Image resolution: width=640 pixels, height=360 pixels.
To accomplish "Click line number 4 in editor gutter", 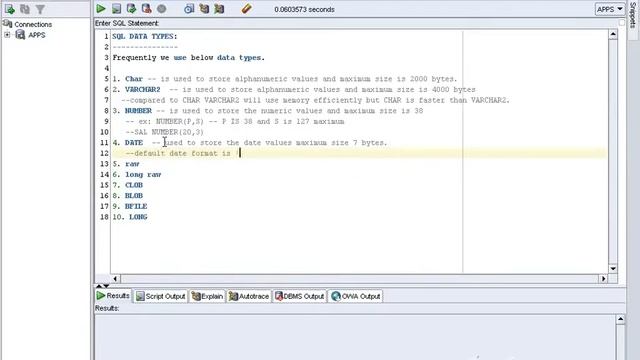I will click(x=106, y=68).
